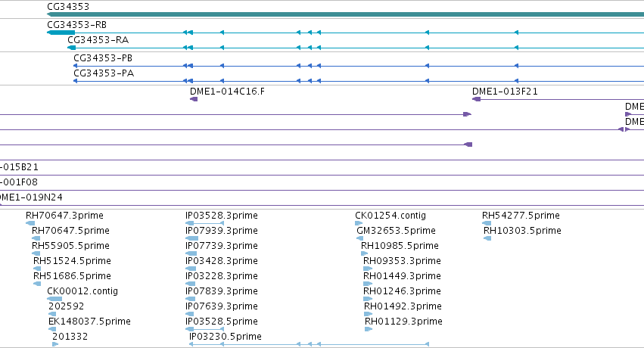Select the RH10303.5prime EST label
The width and height of the screenshot is (644, 348).
tap(522, 231)
